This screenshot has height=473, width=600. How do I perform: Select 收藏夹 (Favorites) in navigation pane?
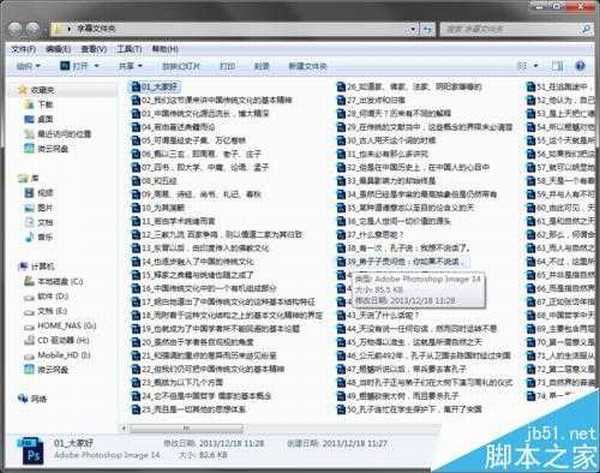pyautogui.click(x=42, y=90)
